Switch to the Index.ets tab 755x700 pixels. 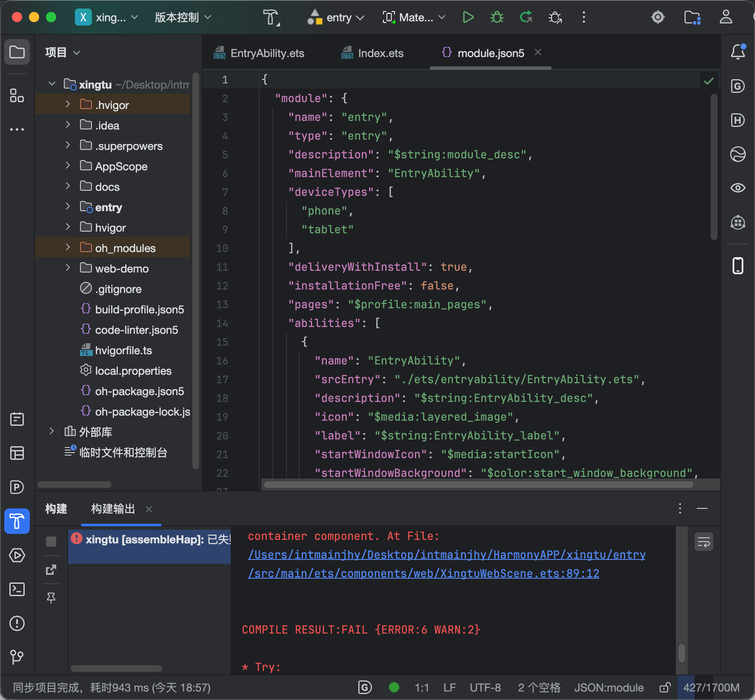[x=372, y=53]
